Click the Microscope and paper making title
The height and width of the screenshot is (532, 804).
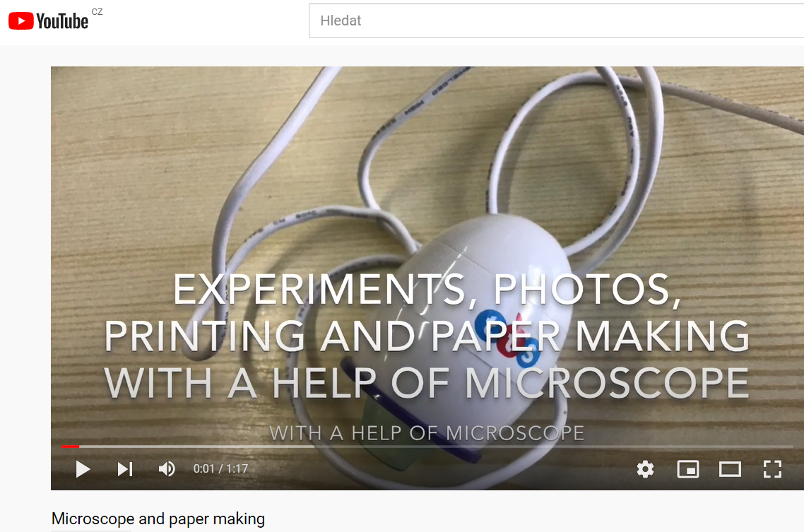tap(158, 519)
